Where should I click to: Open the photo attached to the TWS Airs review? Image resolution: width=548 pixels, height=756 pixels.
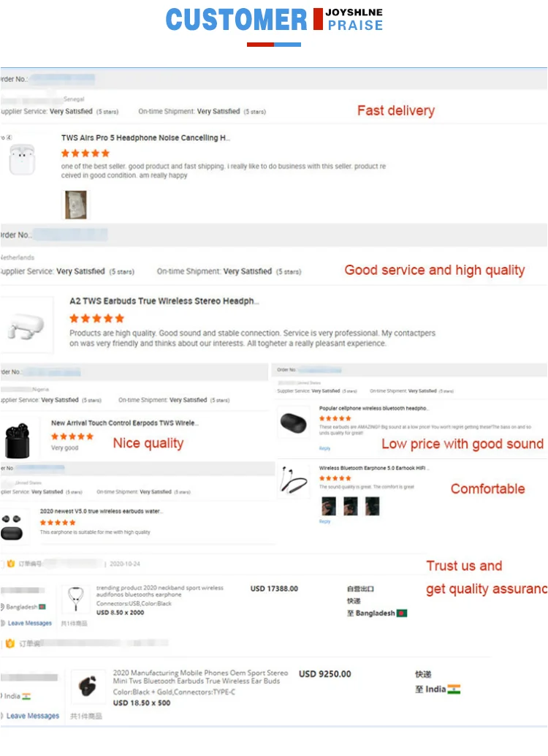pyautogui.click(x=75, y=205)
